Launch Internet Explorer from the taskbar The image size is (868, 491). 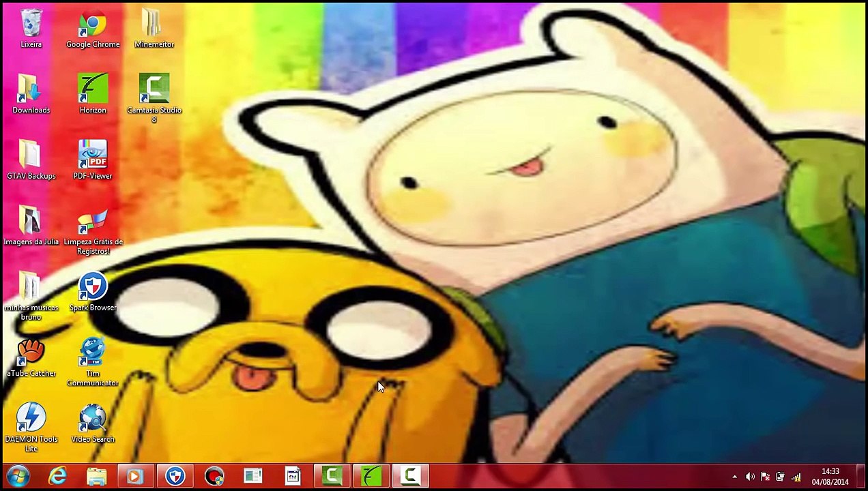point(58,477)
